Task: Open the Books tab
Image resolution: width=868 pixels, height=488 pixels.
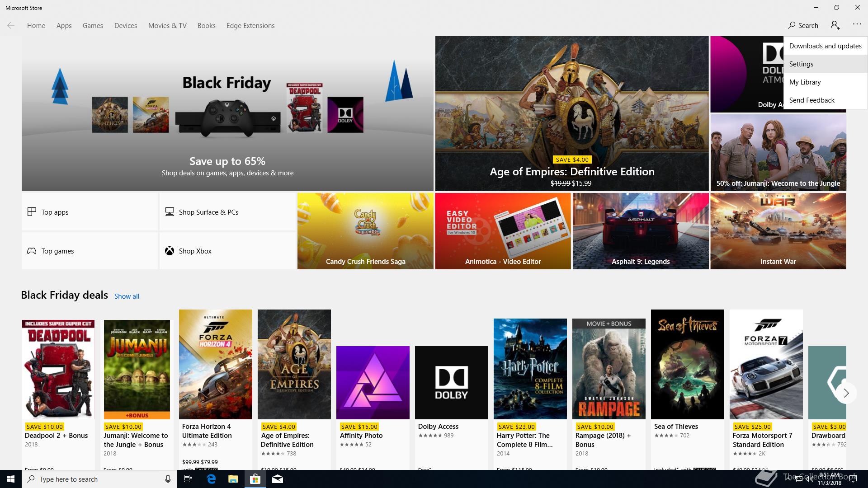Action: [x=206, y=25]
